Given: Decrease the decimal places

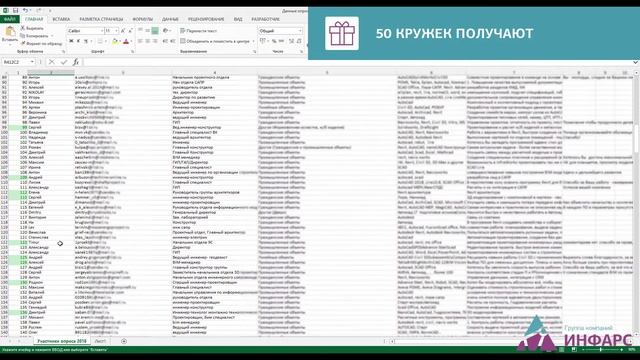Looking at the screenshot, I should [299, 41].
